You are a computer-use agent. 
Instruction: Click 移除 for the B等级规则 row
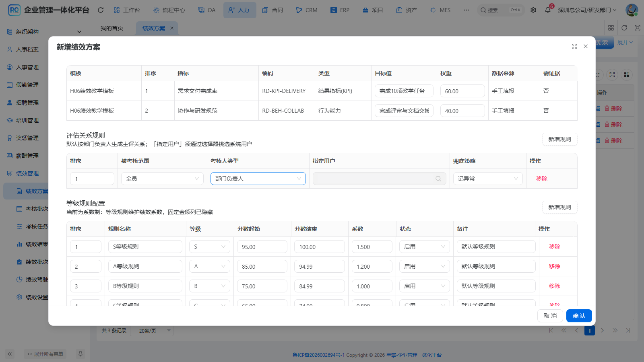pos(554,286)
